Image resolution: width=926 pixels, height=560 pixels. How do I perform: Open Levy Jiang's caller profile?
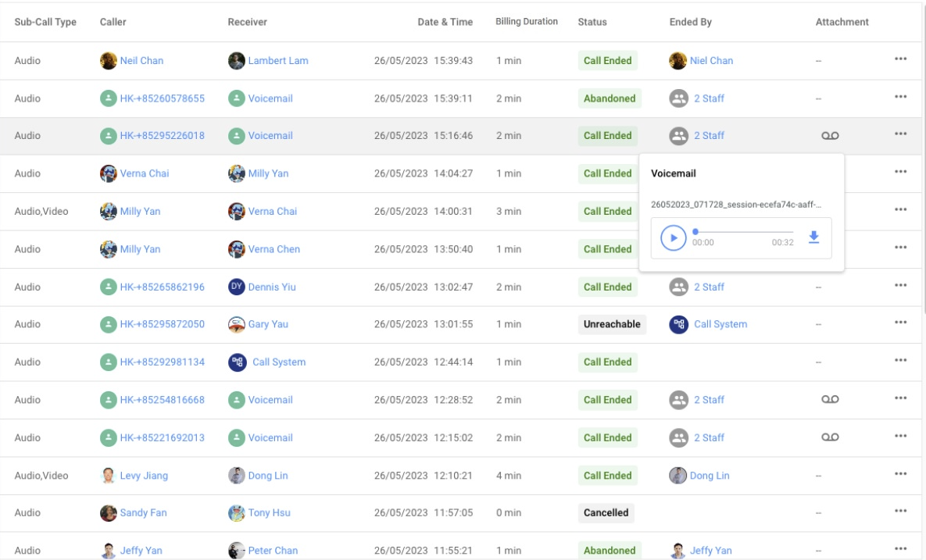[144, 476]
